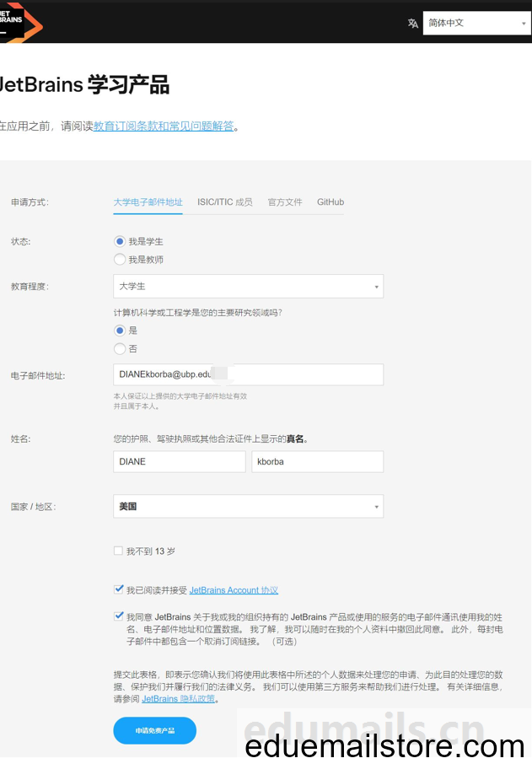Click the JetBrains 学习产品 heading
The image size is (532, 769).
[85, 84]
